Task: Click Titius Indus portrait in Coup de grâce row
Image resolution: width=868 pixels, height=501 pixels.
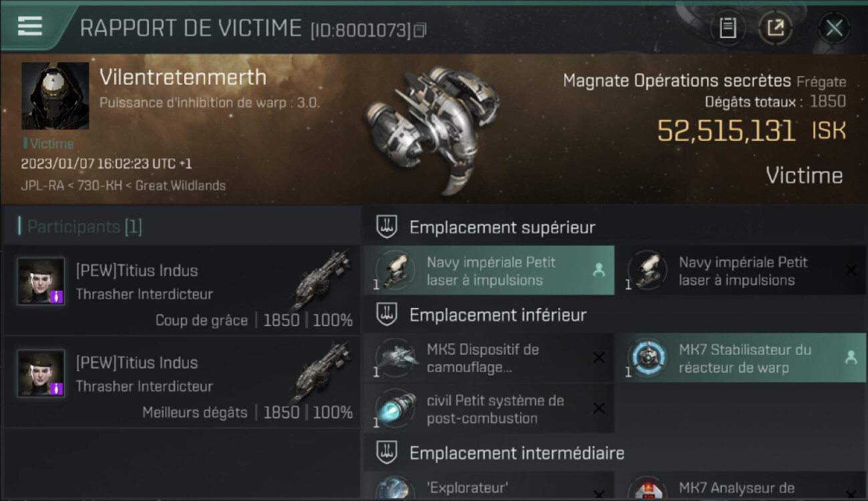Action: pos(41,282)
